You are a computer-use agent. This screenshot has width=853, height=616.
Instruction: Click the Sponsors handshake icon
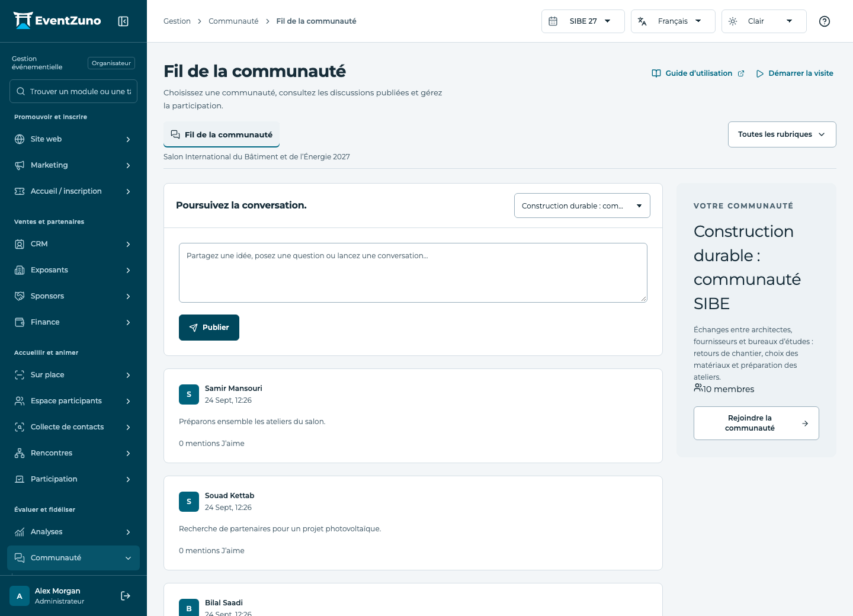pos(20,296)
